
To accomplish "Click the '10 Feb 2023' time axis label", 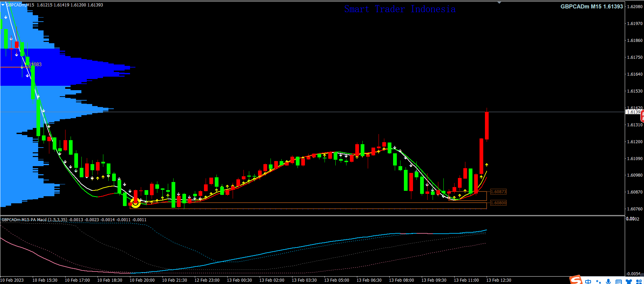I will click(x=12, y=280).
